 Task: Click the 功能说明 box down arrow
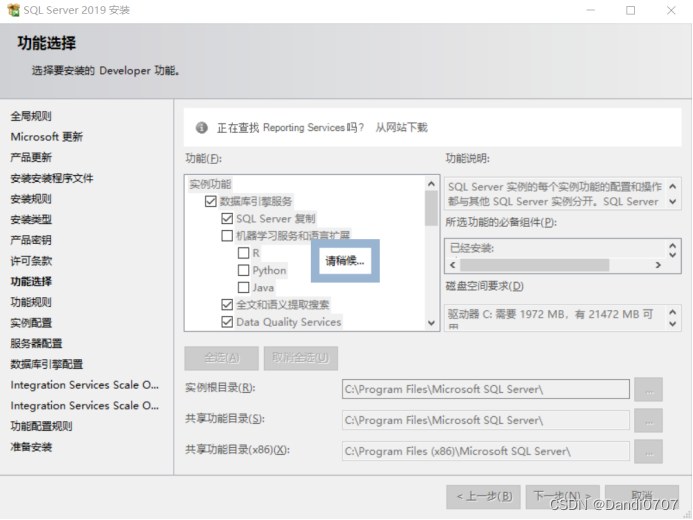[673, 201]
